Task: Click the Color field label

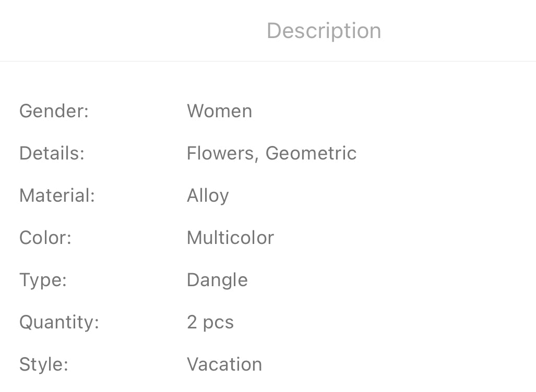Action: [45, 238]
